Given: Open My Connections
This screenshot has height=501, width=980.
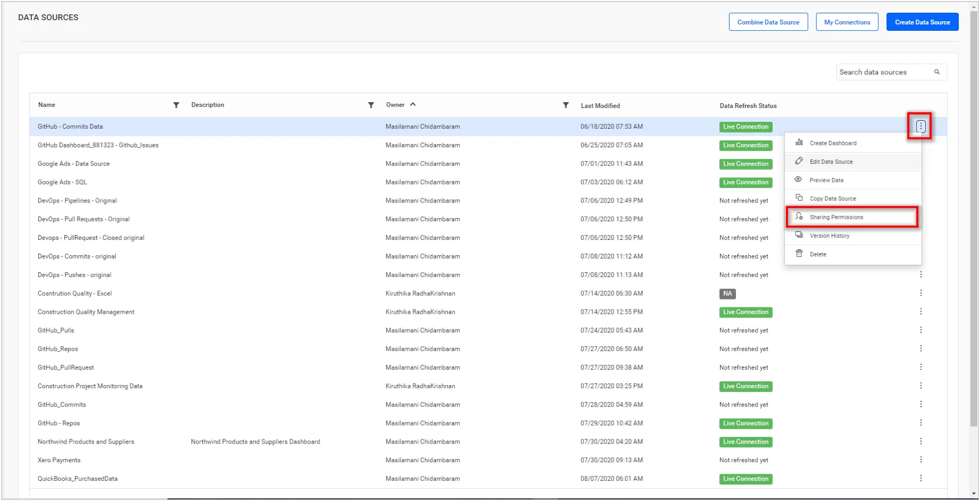Looking at the screenshot, I should click(x=847, y=22).
